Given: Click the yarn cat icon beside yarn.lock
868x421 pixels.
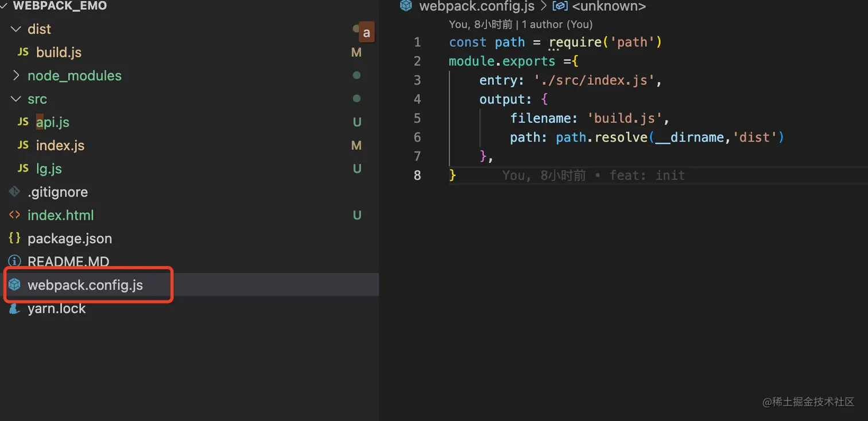Looking at the screenshot, I should click(15, 309).
